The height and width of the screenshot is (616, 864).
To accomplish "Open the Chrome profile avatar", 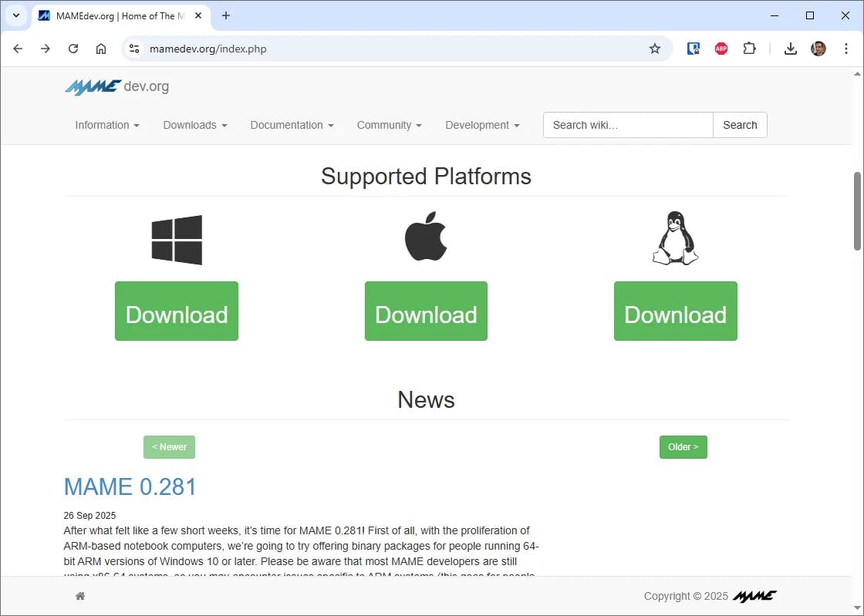I will (818, 49).
